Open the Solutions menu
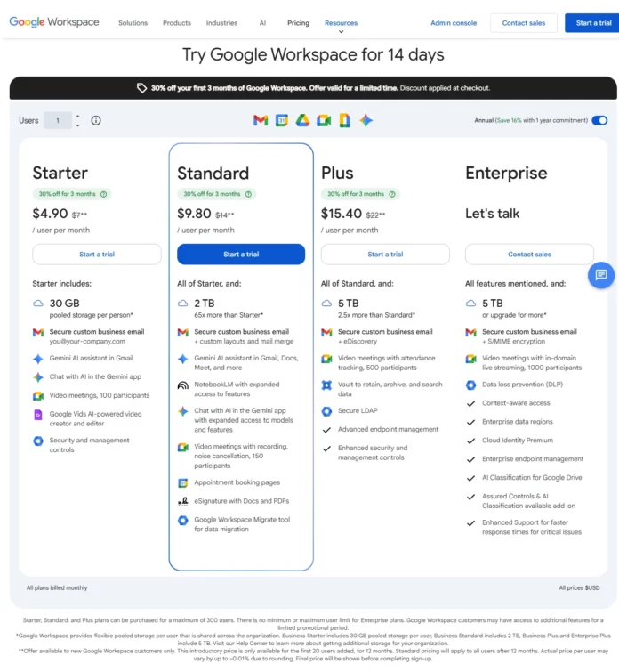619x672 pixels. coord(133,23)
